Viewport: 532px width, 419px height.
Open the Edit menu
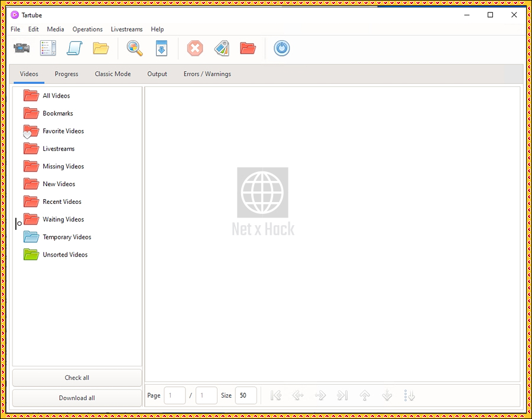pos(33,29)
